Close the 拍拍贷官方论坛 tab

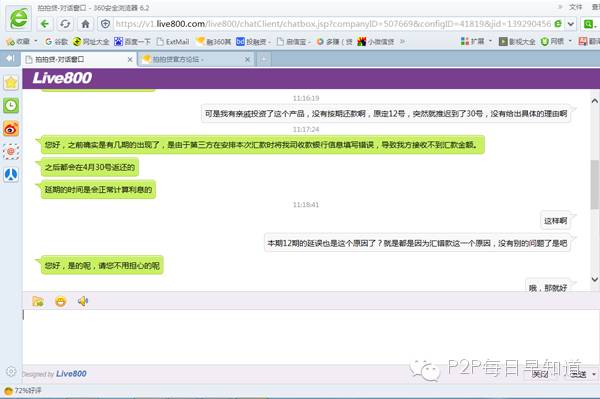[247, 60]
